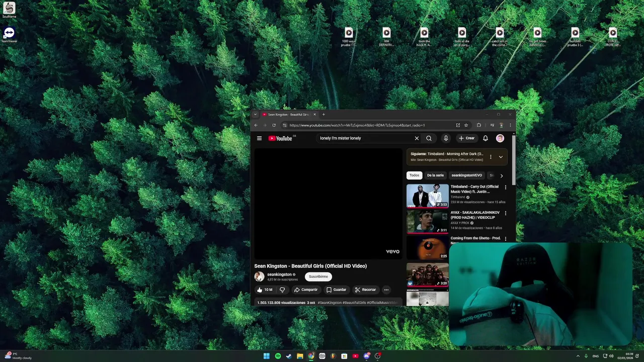
Task: Open browser extensions puzzle icon
Action: click(x=479, y=125)
